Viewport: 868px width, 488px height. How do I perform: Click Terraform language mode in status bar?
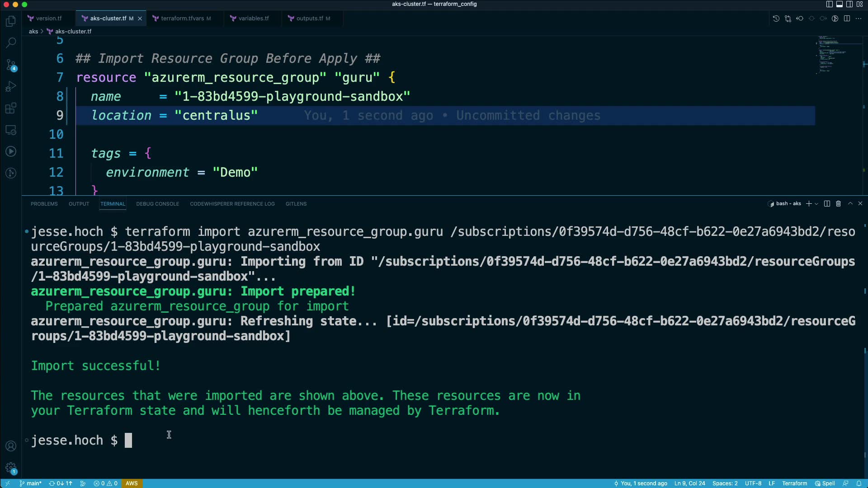794,483
